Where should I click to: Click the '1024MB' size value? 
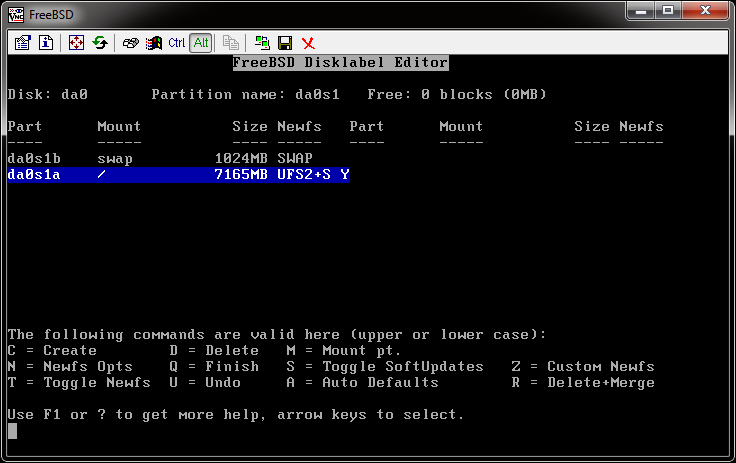tap(241, 159)
